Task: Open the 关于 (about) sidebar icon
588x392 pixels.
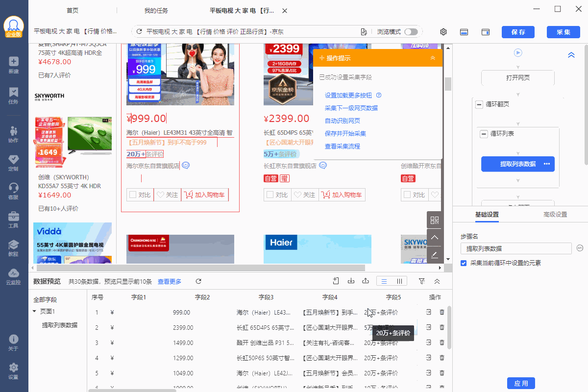Action: [x=14, y=342]
